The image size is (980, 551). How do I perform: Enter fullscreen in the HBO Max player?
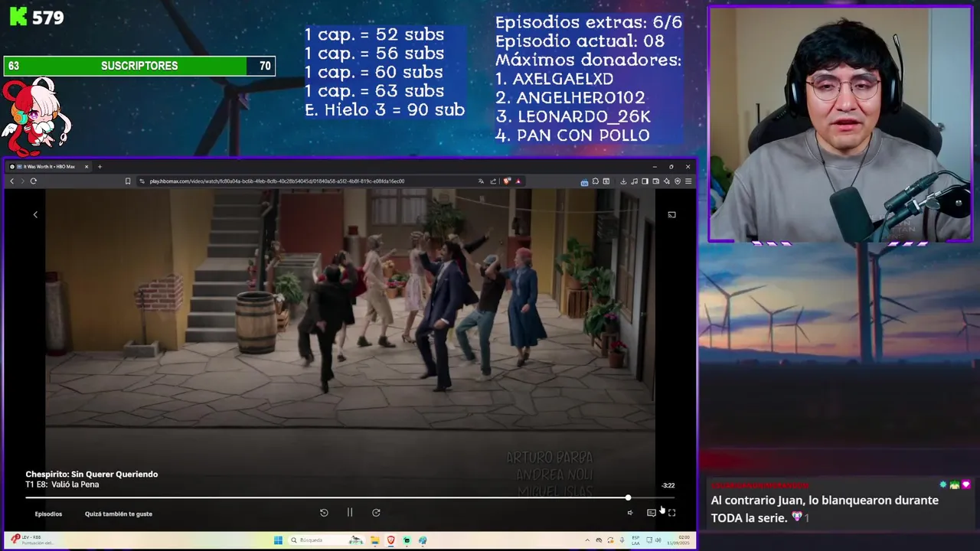(x=671, y=513)
